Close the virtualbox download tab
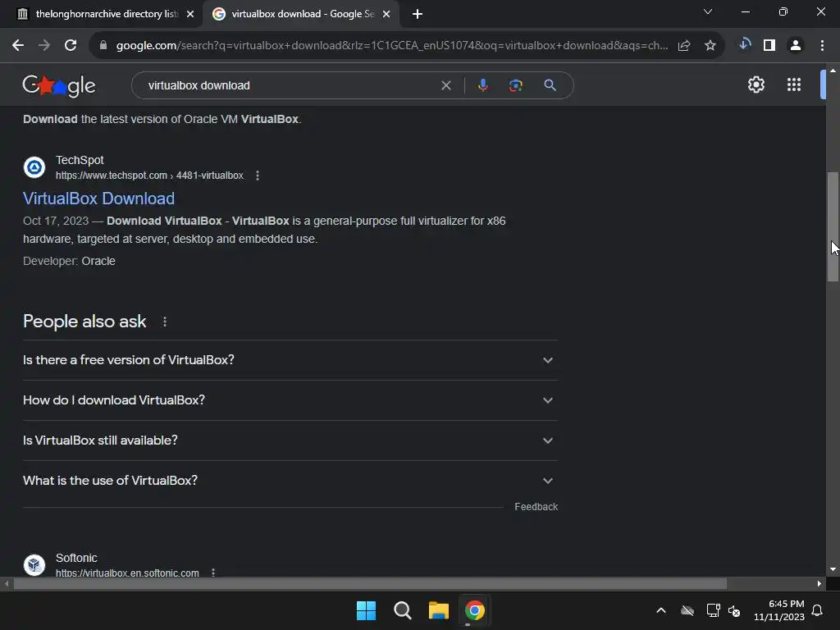 click(x=386, y=14)
